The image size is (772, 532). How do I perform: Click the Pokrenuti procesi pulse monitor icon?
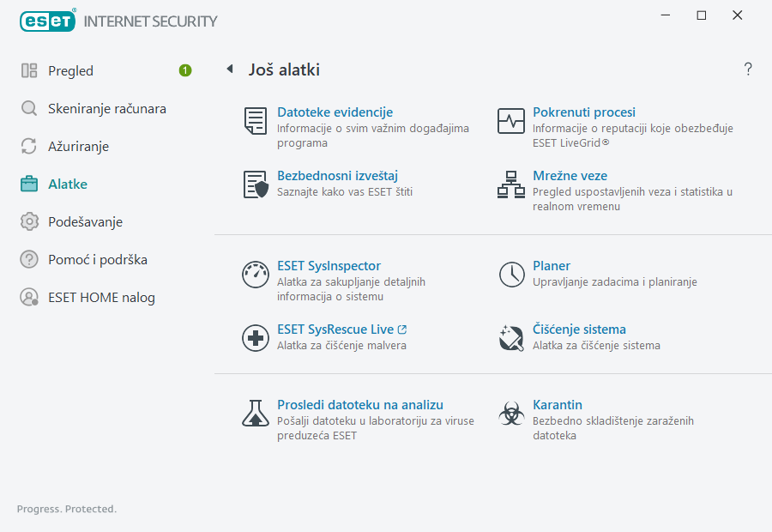click(x=511, y=121)
